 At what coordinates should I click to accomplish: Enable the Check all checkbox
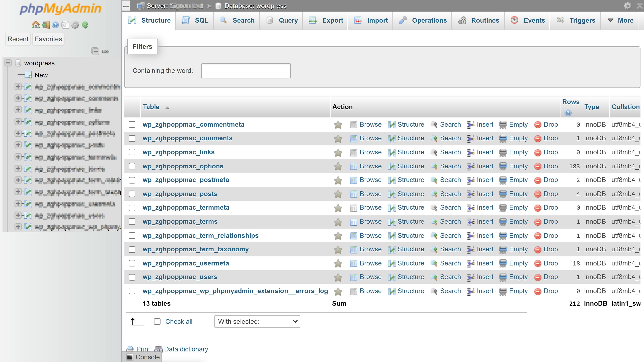click(157, 322)
